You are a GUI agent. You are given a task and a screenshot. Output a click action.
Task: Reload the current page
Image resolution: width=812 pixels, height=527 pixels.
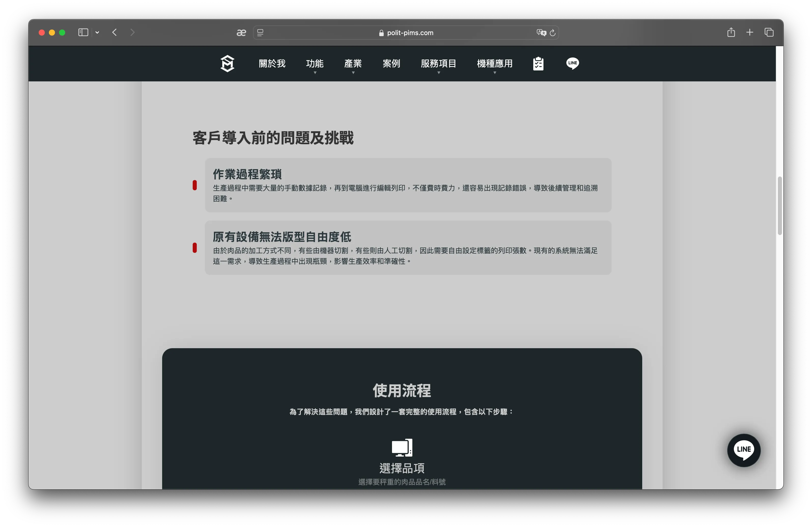(x=553, y=33)
